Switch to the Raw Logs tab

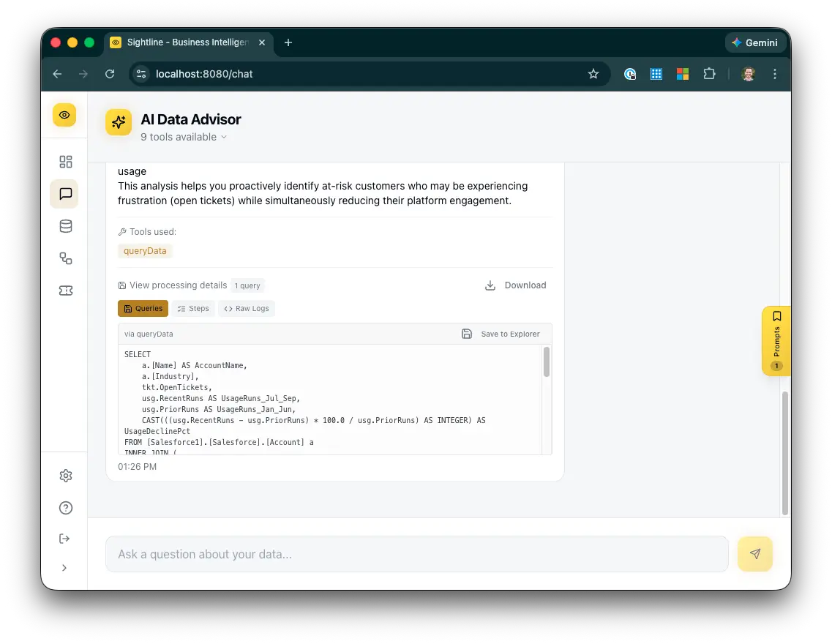[x=247, y=309]
